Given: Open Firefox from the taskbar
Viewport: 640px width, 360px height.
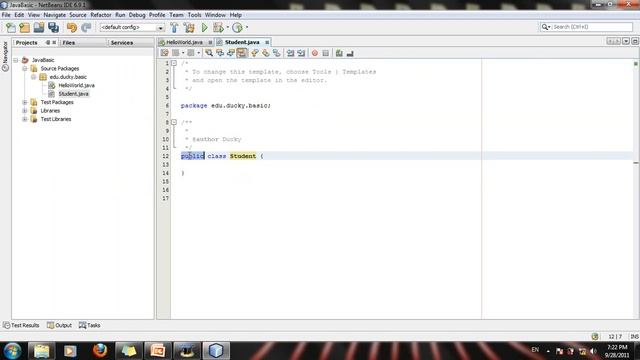Looking at the screenshot, I should [100, 350].
